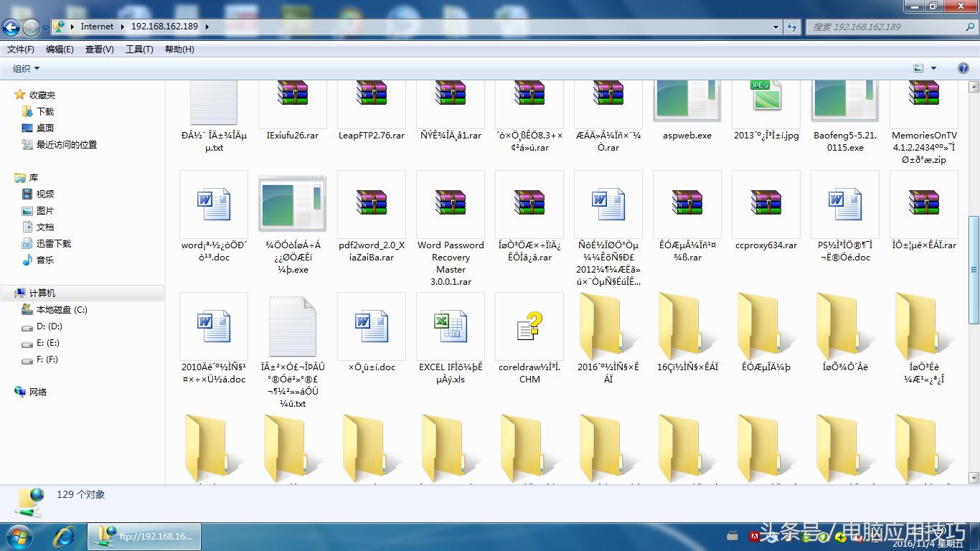Select the Word Password Recovery Master archive
Image resolution: width=980 pixels, height=551 pixels.
tap(451, 203)
